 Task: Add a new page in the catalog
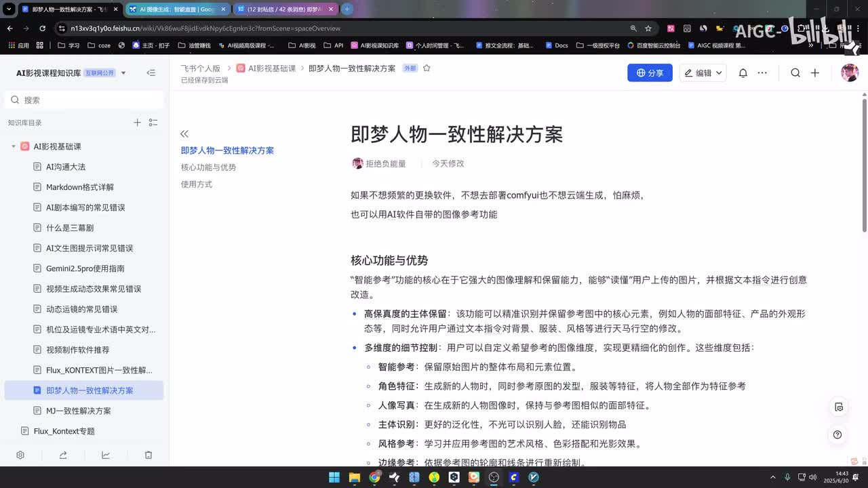point(137,123)
